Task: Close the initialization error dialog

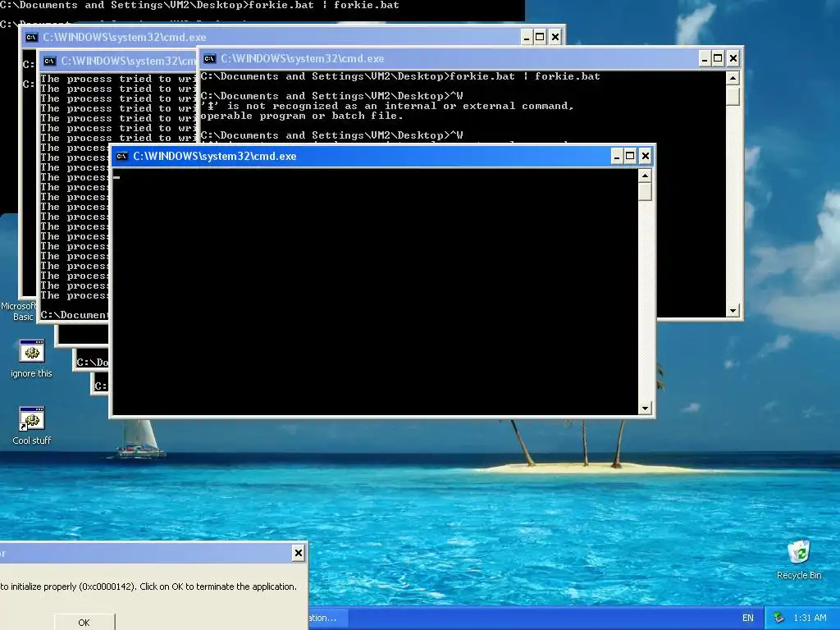Action: pos(299,553)
